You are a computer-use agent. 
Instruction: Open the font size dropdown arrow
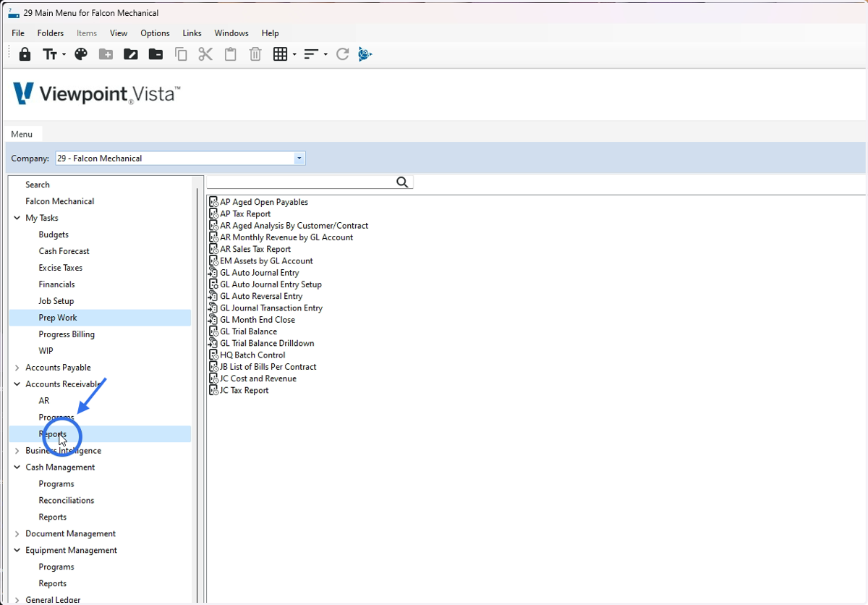[64, 55]
